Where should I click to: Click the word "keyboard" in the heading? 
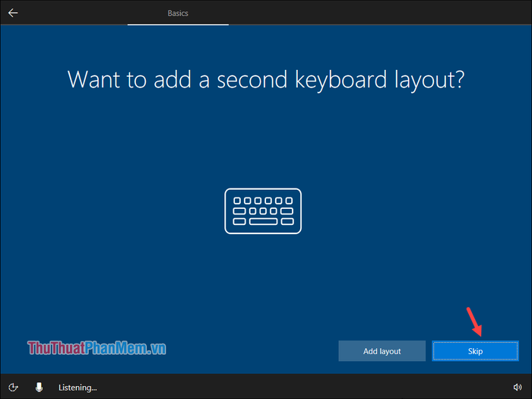[x=341, y=81]
